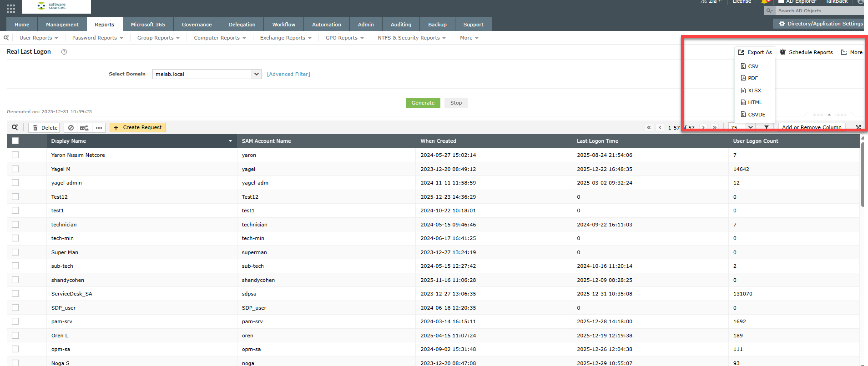Click the three-dots more actions toolbar icon
Viewport: 868px width, 366px height.
(99, 128)
